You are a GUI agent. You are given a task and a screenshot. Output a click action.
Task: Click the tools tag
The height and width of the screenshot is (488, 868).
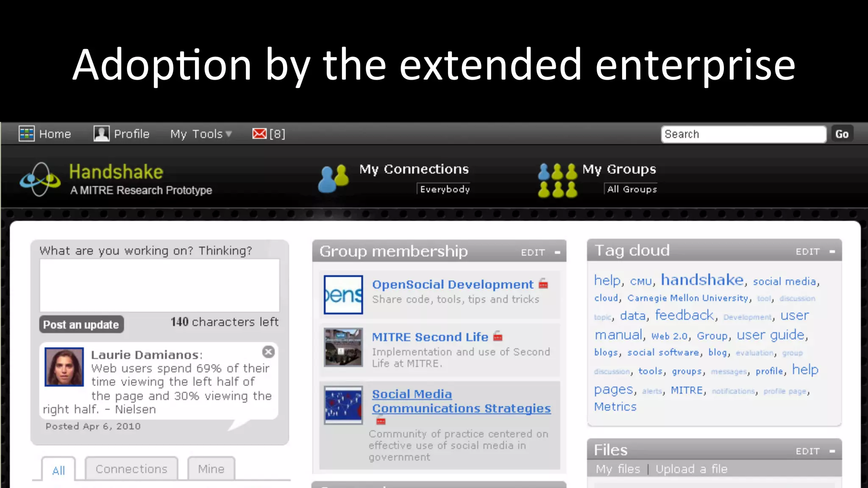pos(651,371)
